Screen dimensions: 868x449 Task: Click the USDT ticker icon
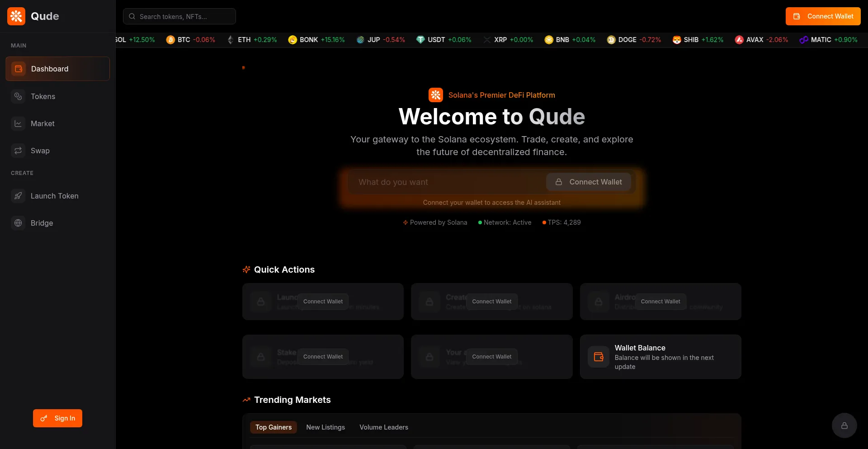coord(420,40)
